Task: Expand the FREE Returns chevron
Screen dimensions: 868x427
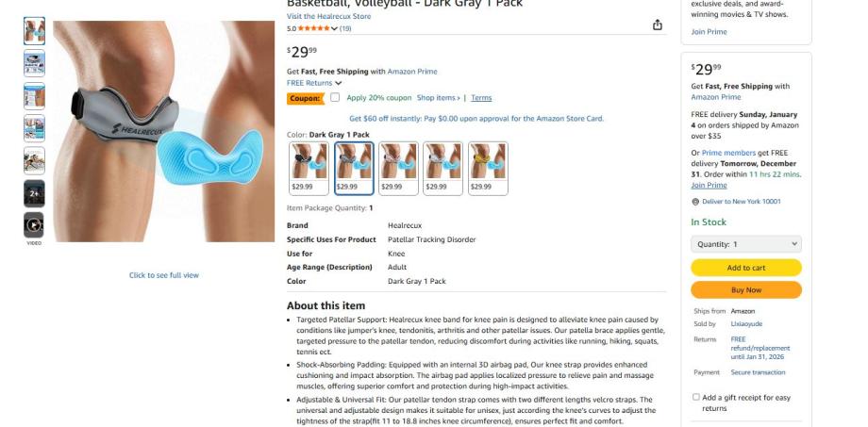Action: (x=338, y=84)
